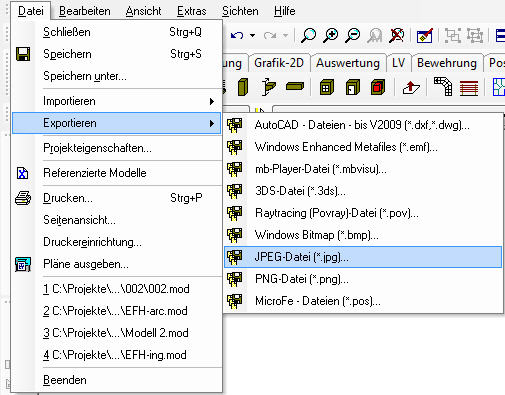505x395 pixels.
Task: Click the undo arrow icon
Action: [x=237, y=35]
